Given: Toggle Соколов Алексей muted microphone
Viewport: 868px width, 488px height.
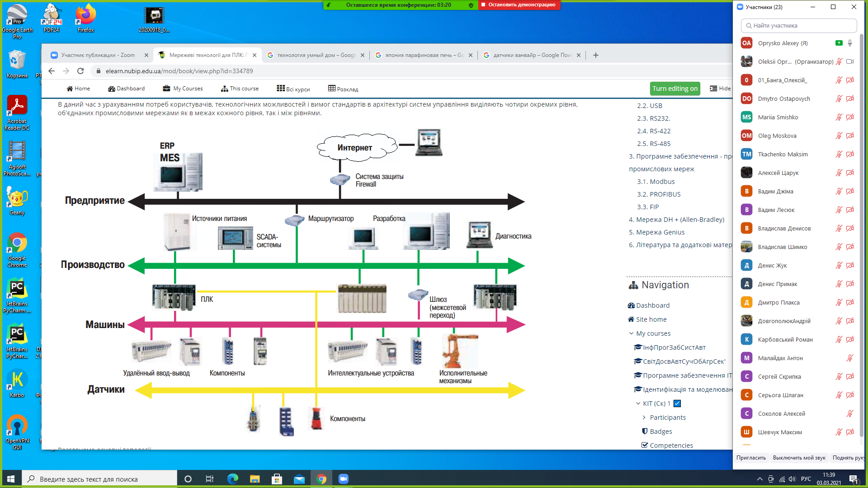Looking at the screenshot, I should click(x=850, y=413).
